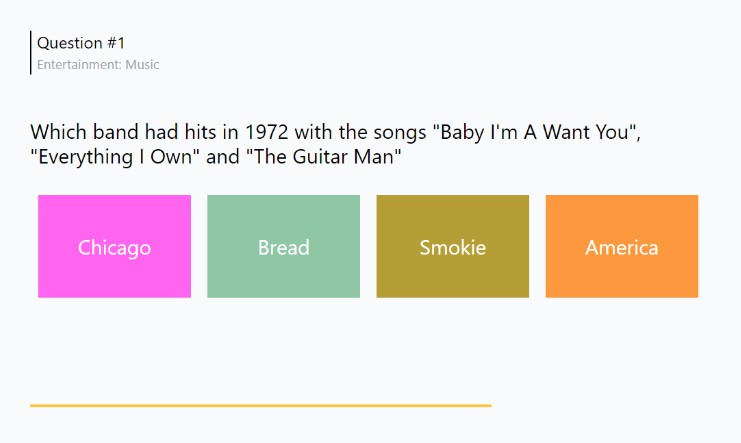Pick the Smokie answer option
The image size is (741, 443).
452,247
